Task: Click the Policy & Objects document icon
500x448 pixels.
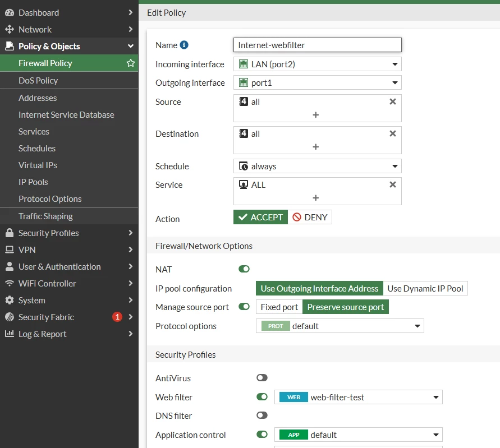Action: coord(10,46)
